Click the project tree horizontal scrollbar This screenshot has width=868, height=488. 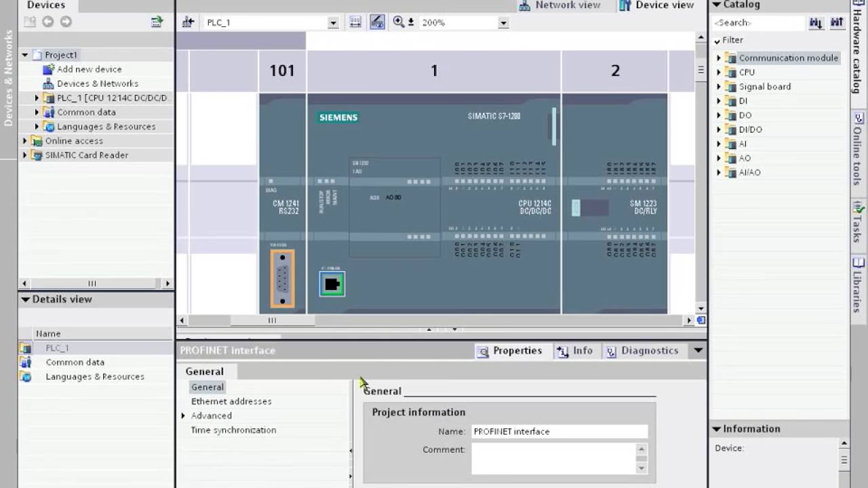coord(96,283)
